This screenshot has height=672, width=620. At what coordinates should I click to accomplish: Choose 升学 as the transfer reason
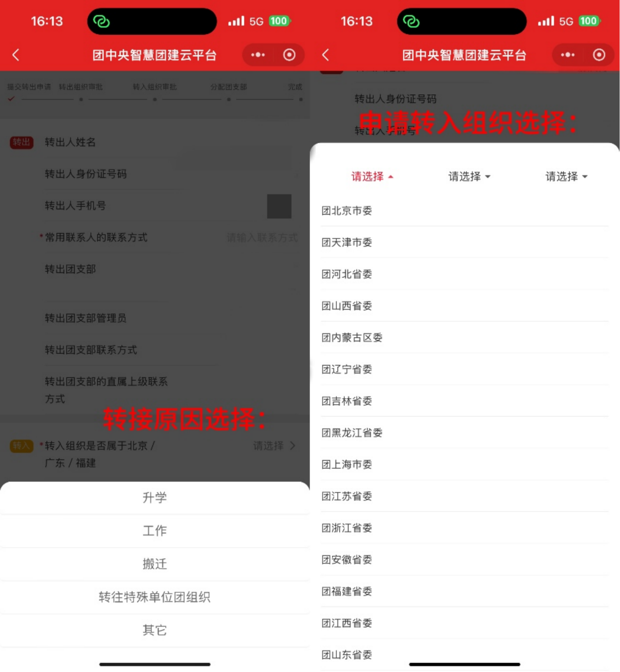click(x=155, y=498)
